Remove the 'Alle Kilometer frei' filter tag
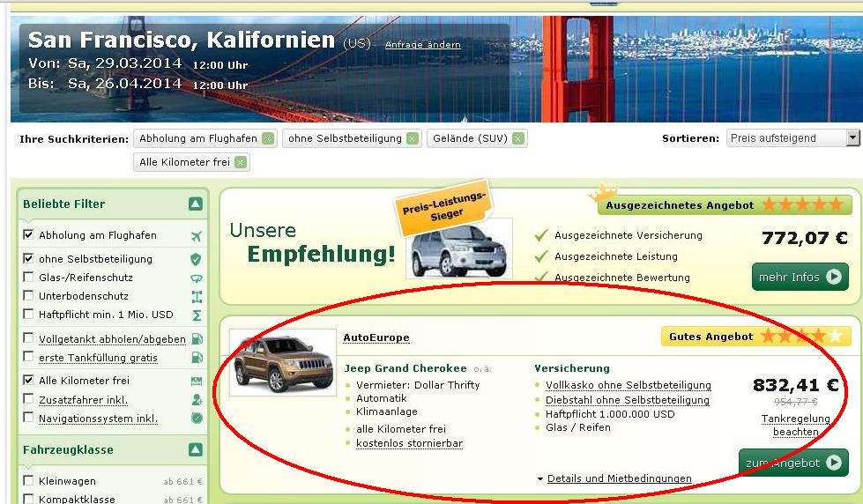 [241, 162]
